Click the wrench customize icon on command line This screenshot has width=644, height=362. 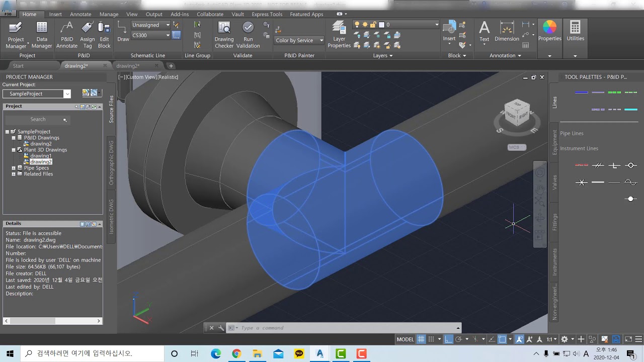(x=221, y=328)
